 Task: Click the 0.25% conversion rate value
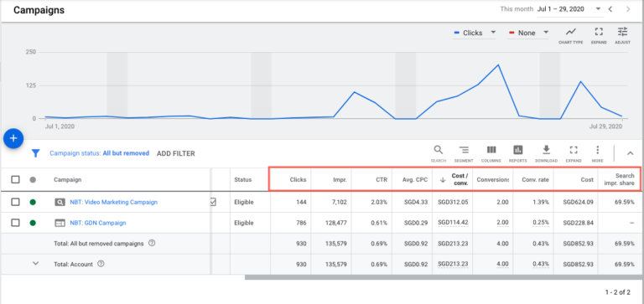[541, 223]
